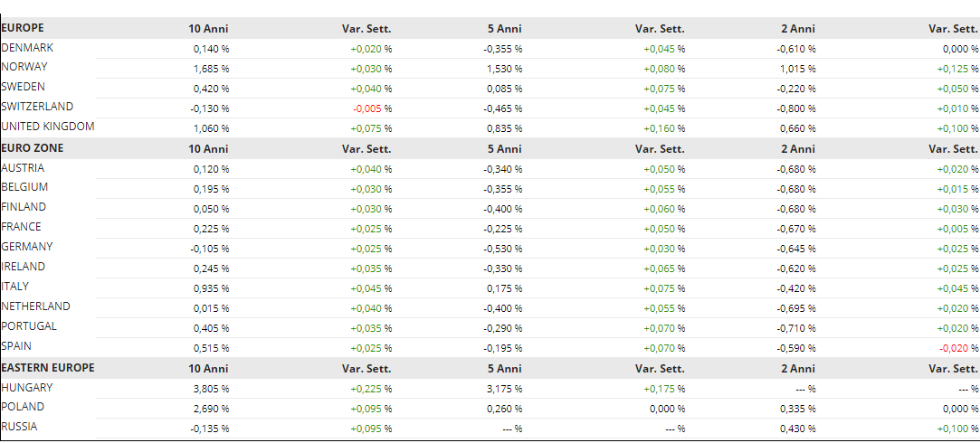
Task: Click the DENMARK country row label
Action: (26, 47)
